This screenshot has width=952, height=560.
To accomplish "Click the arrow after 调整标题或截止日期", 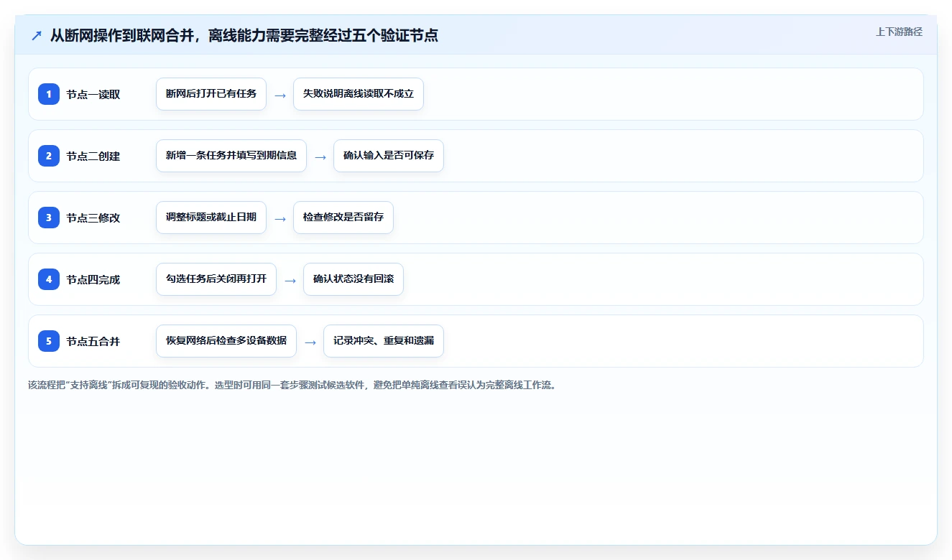I will point(280,218).
